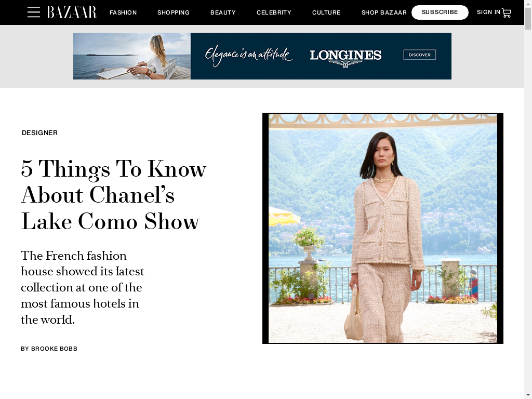Click the Elegance is an attitude banner text
Viewport: 532px width, 399px height.
[x=248, y=56]
